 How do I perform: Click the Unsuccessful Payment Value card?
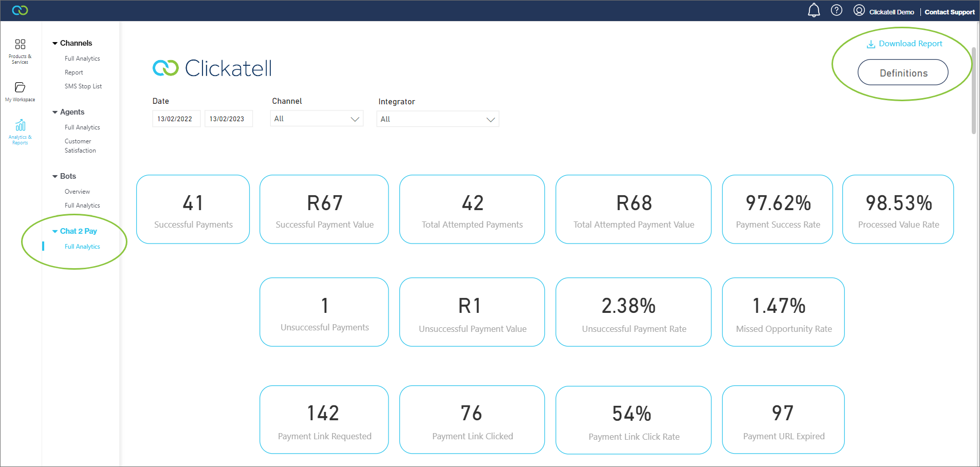(472, 312)
